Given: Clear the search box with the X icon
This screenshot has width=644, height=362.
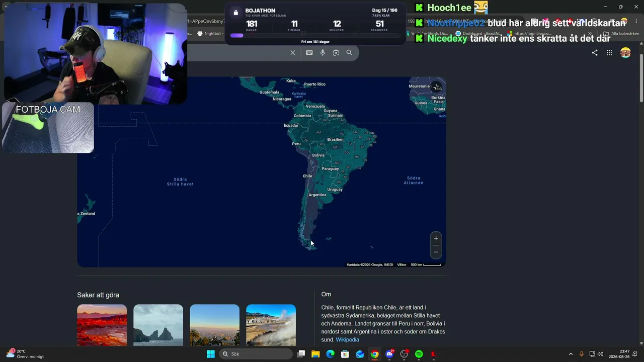Looking at the screenshot, I should tap(293, 53).
